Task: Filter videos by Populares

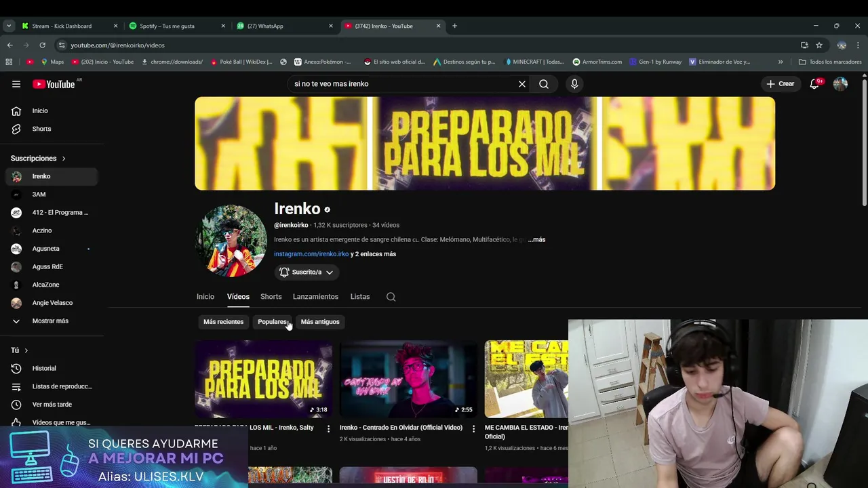Action: (x=272, y=322)
